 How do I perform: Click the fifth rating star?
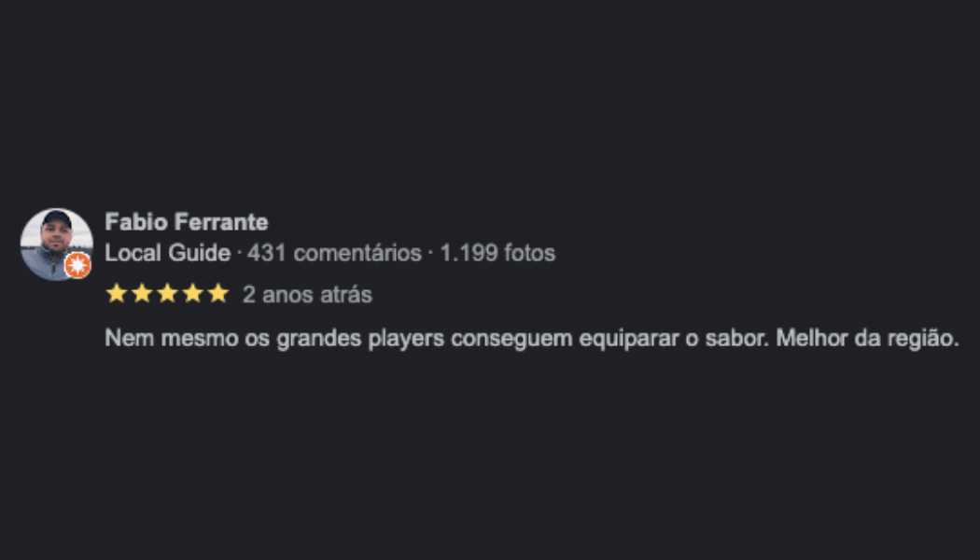pos(217,294)
